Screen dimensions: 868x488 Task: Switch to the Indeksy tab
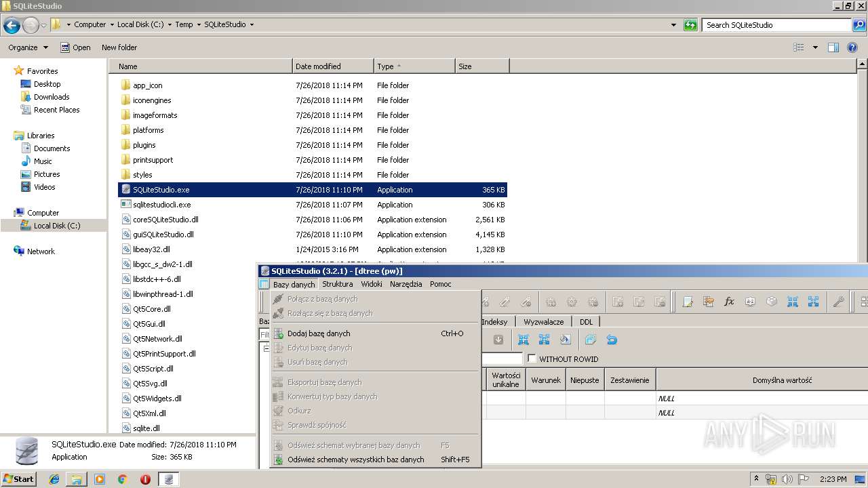click(495, 322)
